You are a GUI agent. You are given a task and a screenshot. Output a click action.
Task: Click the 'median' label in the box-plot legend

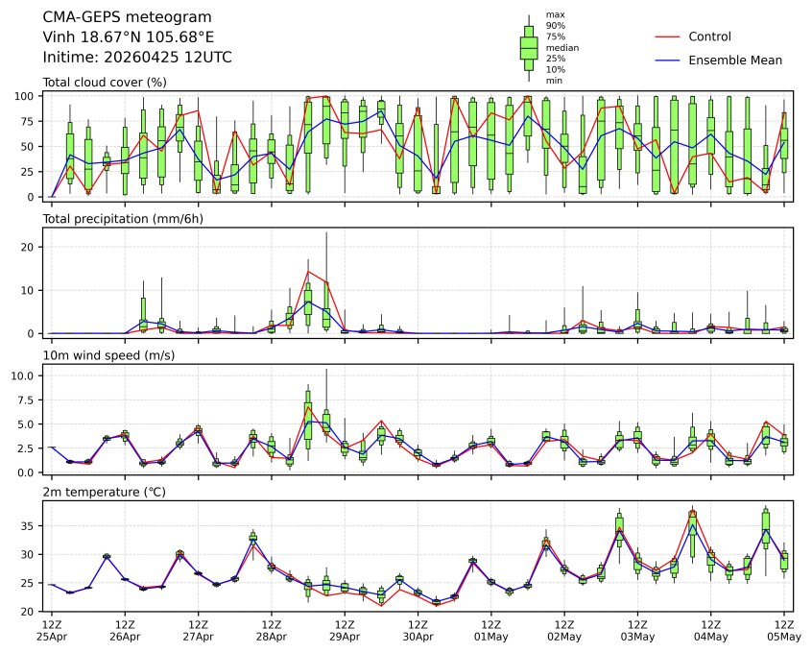click(x=562, y=47)
